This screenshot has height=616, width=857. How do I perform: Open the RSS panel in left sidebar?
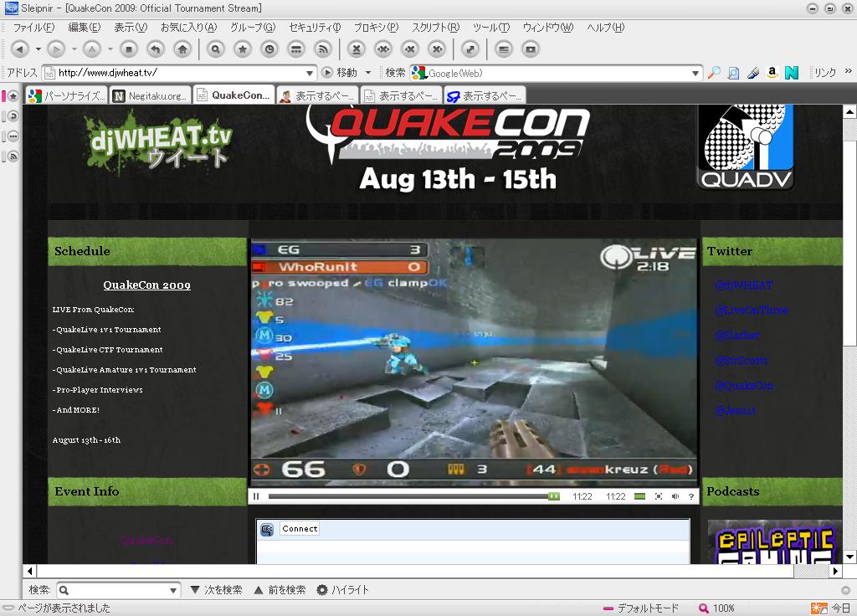point(13,157)
